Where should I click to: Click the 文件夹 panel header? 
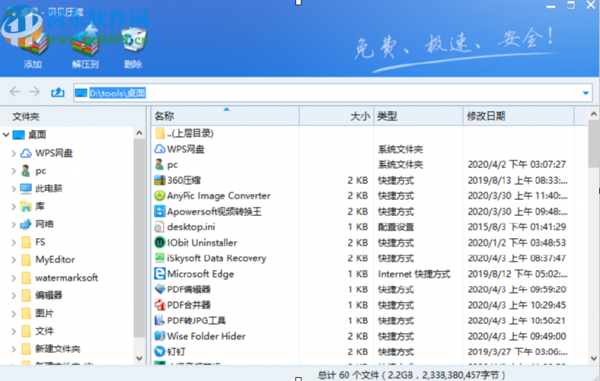click(x=26, y=116)
